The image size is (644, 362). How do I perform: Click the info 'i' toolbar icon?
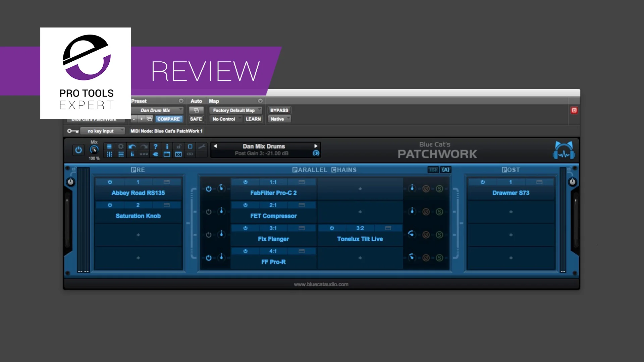[x=167, y=146]
